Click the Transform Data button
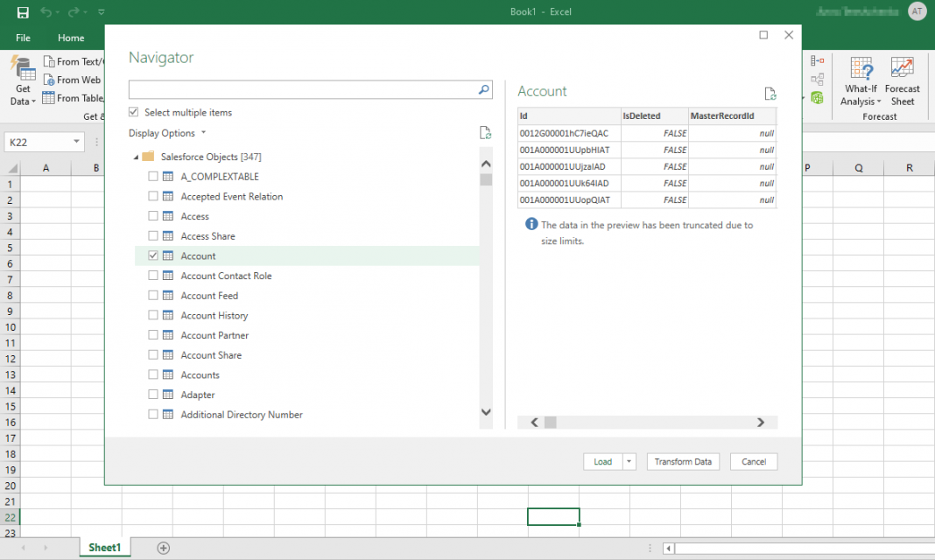 (x=683, y=461)
